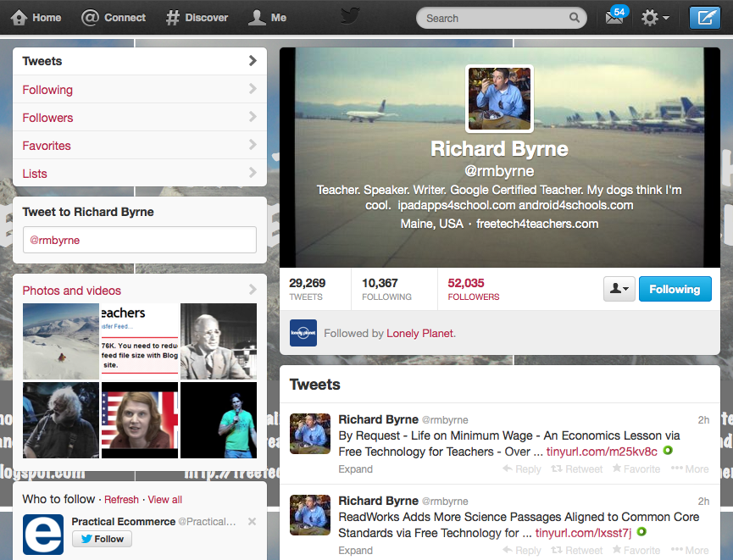Click the chevron on the Lists row

[253, 173]
